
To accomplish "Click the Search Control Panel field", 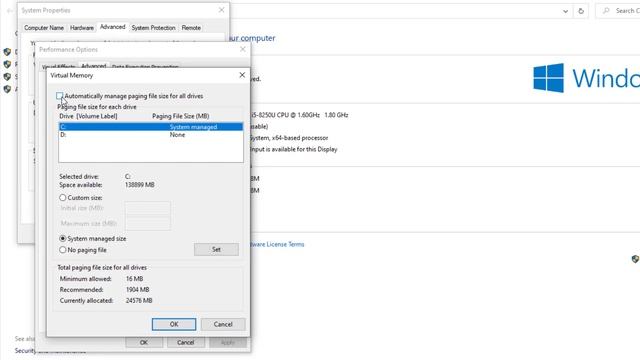I will click(618, 11).
